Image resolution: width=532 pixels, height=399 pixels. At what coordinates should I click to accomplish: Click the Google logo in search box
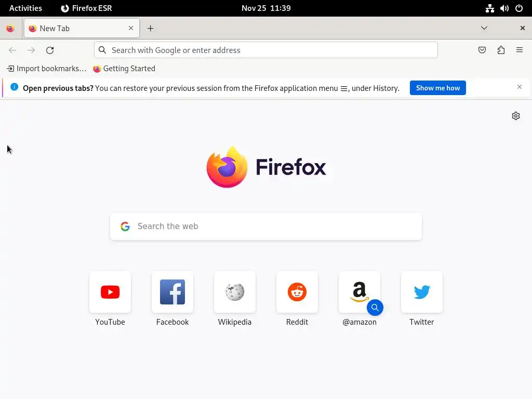[x=125, y=227]
